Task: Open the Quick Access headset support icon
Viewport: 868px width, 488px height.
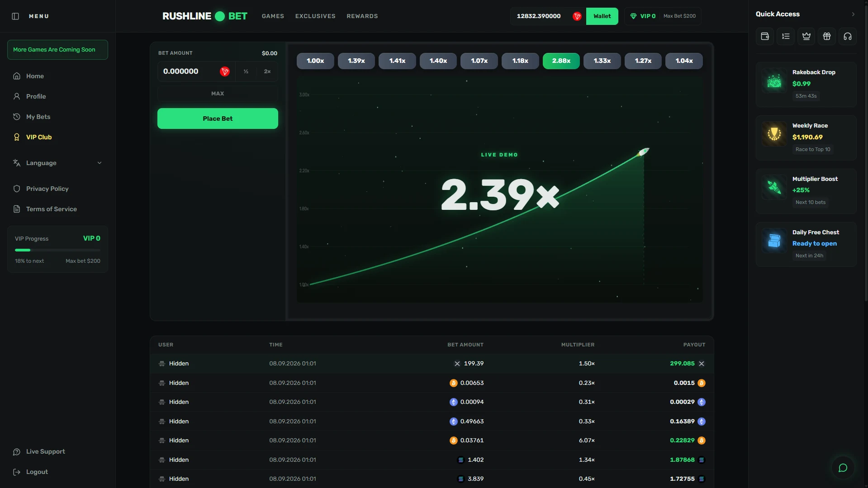Action: pyautogui.click(x=848, y=37)
